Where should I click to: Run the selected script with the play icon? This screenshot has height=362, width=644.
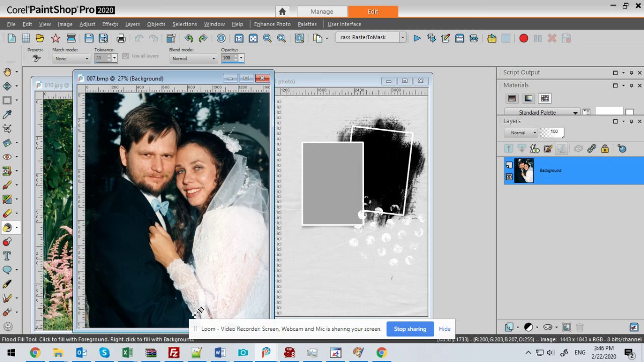(x=417, y=38)
